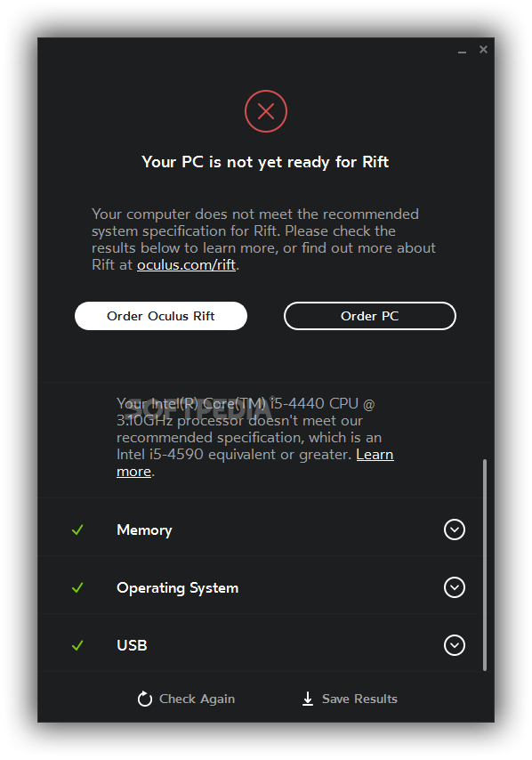
Task: Expand the Memory details section
Action: click(454, 530)
